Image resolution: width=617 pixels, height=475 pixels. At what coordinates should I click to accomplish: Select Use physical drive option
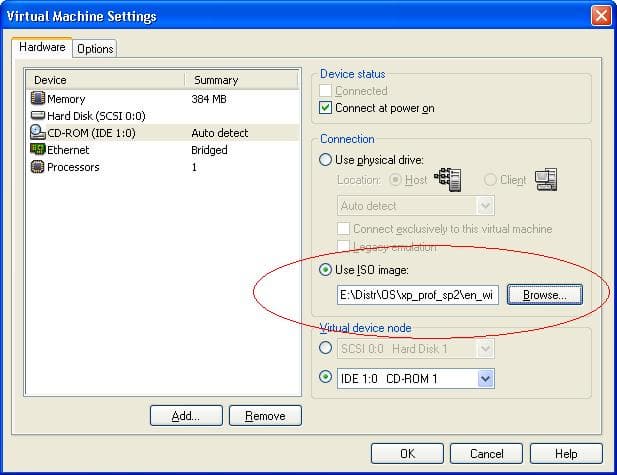point(325,160)
